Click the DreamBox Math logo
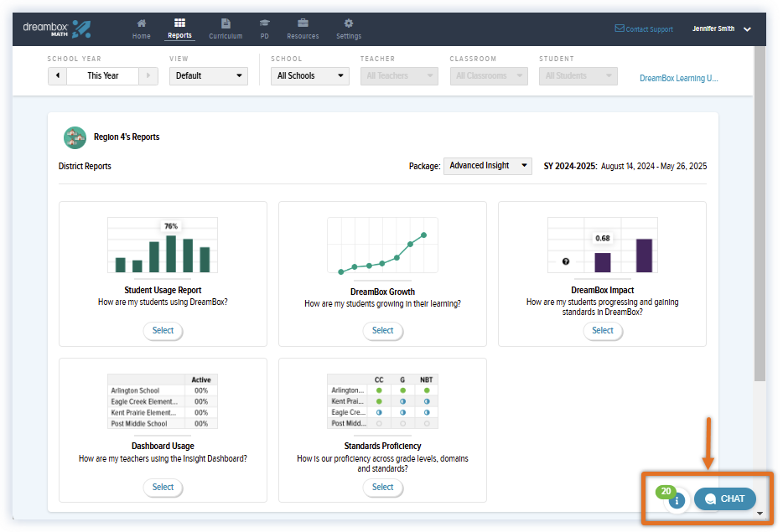This screenshot has height=532, width=783. coord(57,29)
